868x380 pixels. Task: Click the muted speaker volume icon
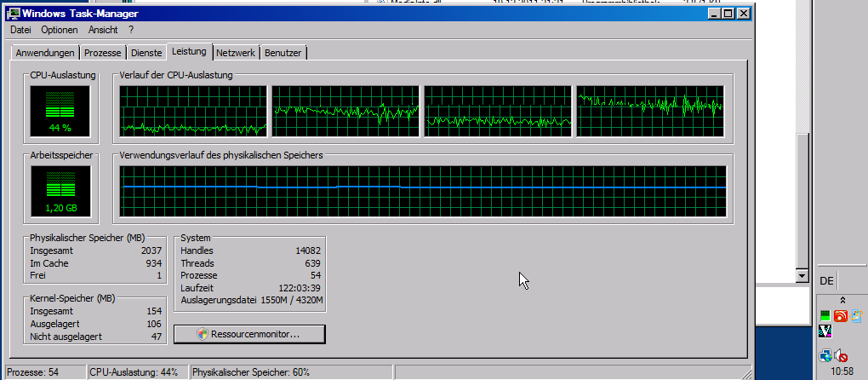[841, 355]
